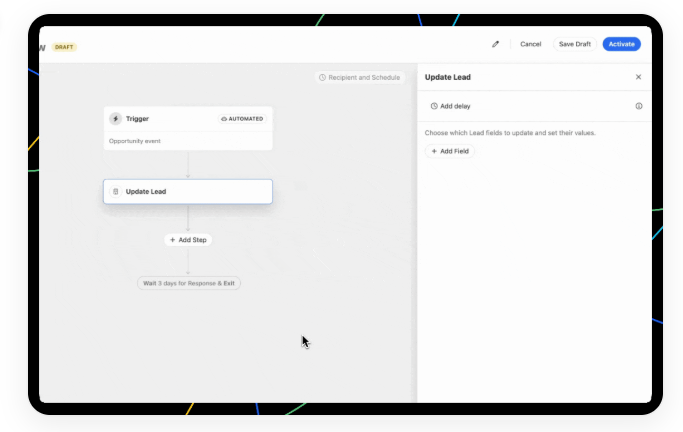Activate the workflow
This screenshot has width=683, height=432.
(622, 44)
